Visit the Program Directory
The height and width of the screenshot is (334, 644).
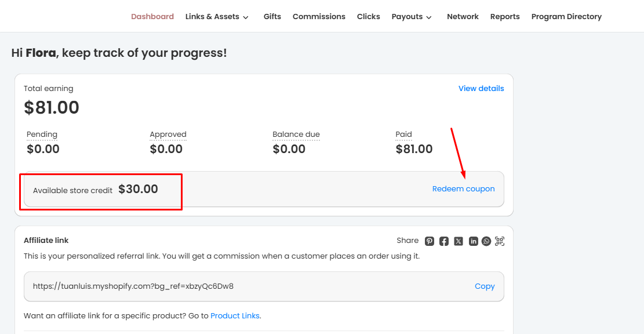pos(566,17)
